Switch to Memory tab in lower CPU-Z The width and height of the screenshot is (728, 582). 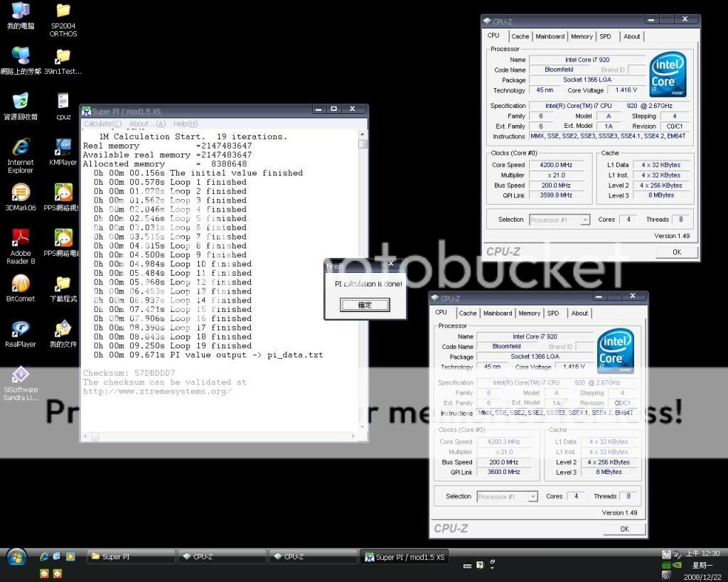[x=529, y=313]
